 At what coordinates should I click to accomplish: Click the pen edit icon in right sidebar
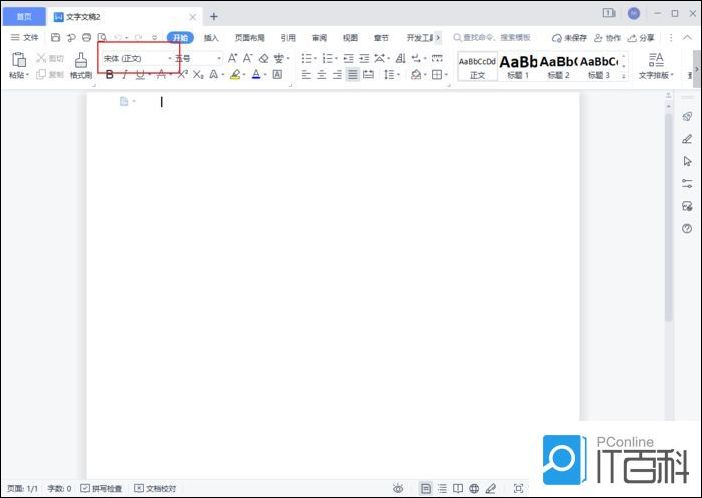click(687, 139)
